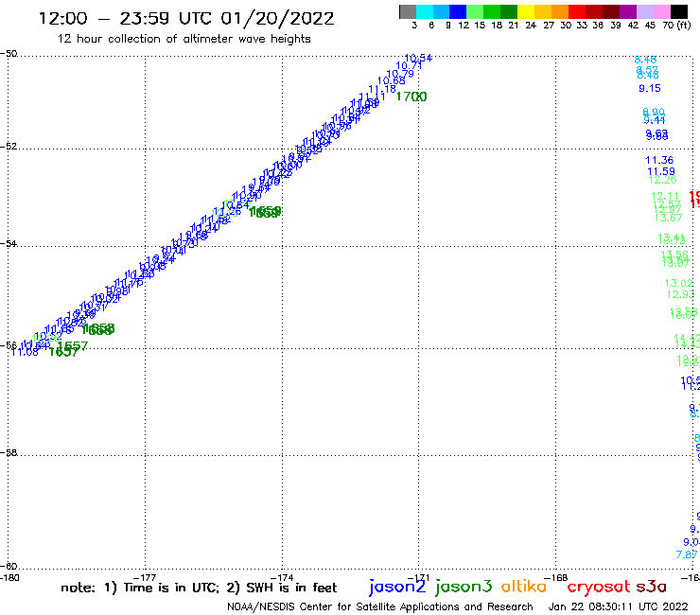Viewport: 700px width, 615px height.
Task: Click the title '12:00 – 23:59 UTC 01/20/2022'
Action: click(186, 18)
